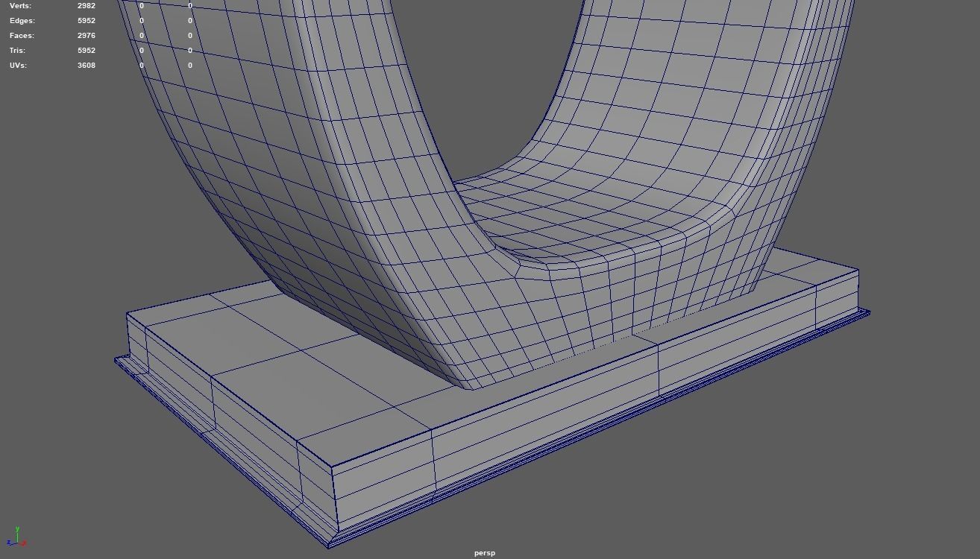Click the UVs label in the poly count
The image size is (980, 559).
click(x=18, y=66)
